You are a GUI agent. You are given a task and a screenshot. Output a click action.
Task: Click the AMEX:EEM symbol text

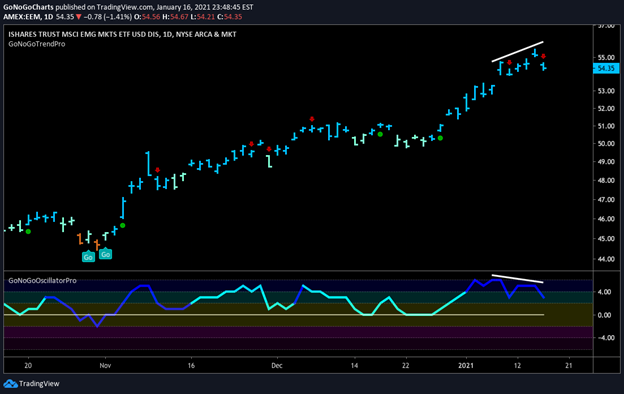pos(23,17)
